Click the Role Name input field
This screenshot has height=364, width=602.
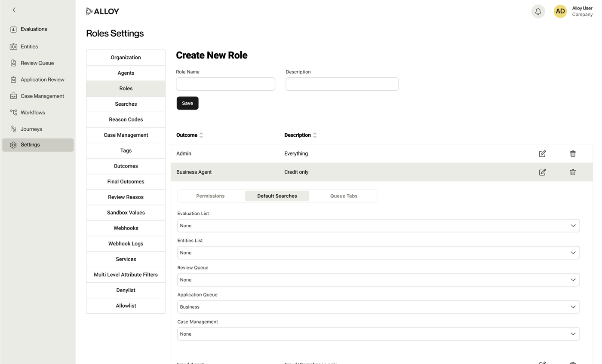225,84
